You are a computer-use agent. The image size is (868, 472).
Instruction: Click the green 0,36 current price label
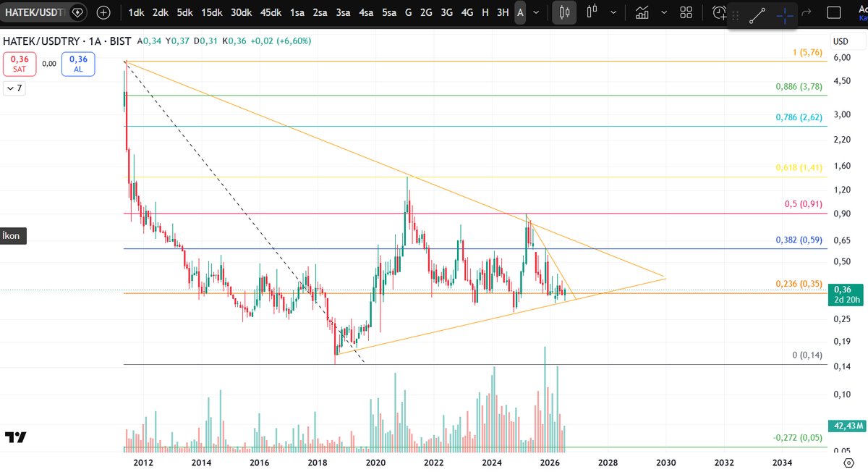click(x=846, y=294)
